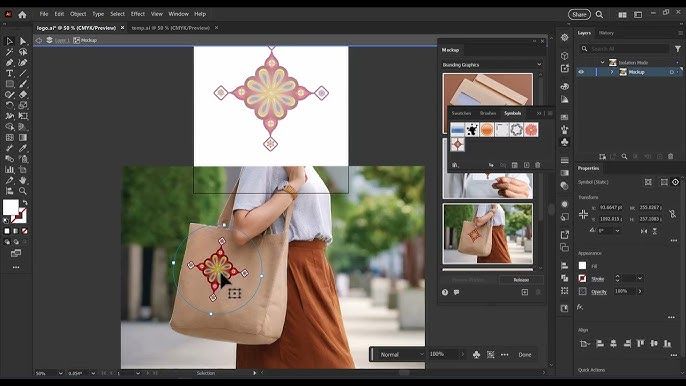Open the File menu
Viewport: 686px width, 386px height.
(x=44, y=14)
